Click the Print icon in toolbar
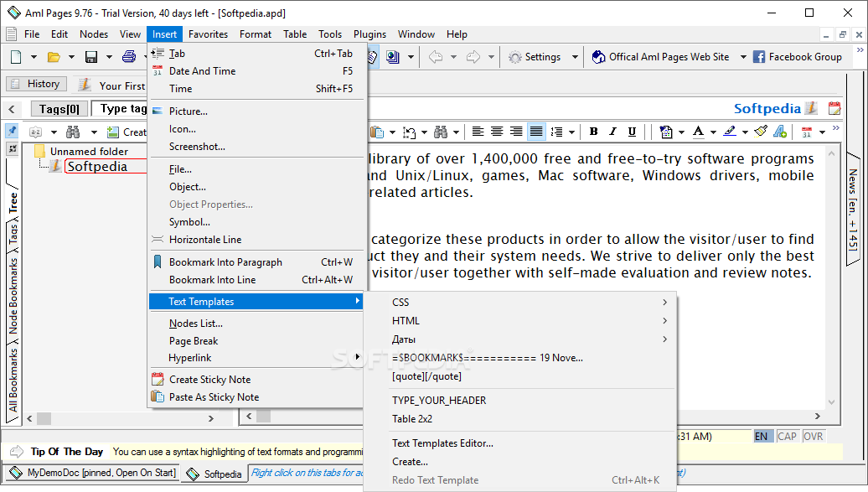868x492 pixels. 129,56
